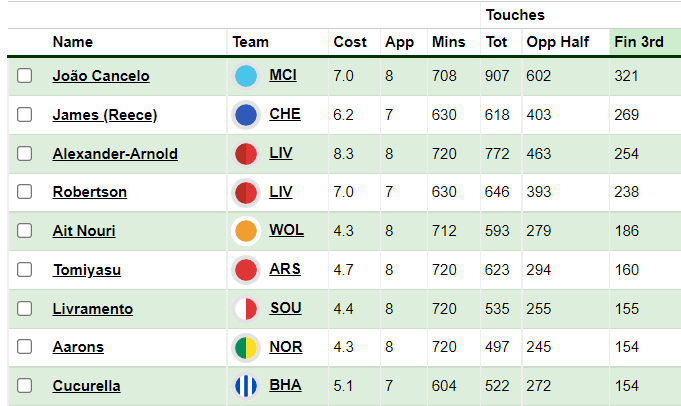
Task: Click the Wolves orange team badge
Action: pos(246,231)
